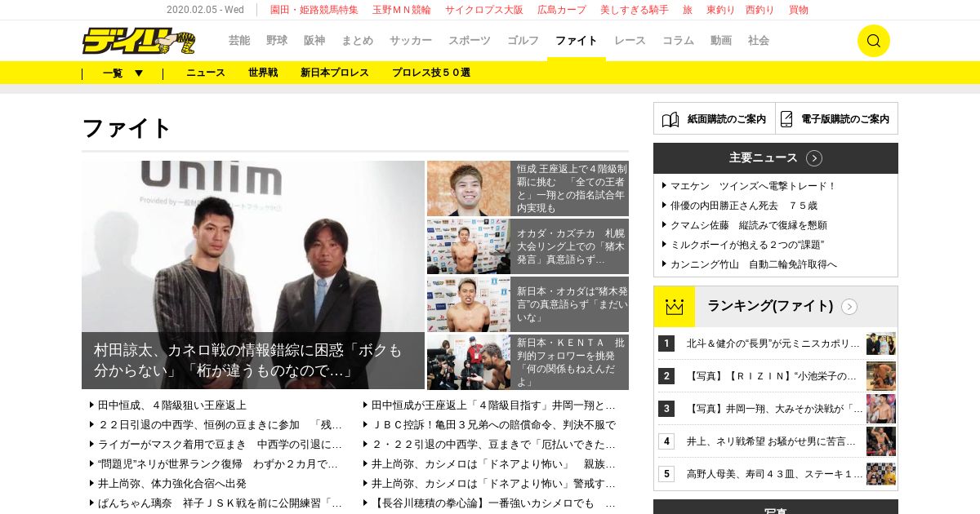The width and height of the screenshot is (980, 514).
Task: Open the 園田・姫路競馬特集 top link
Action: 314,10
